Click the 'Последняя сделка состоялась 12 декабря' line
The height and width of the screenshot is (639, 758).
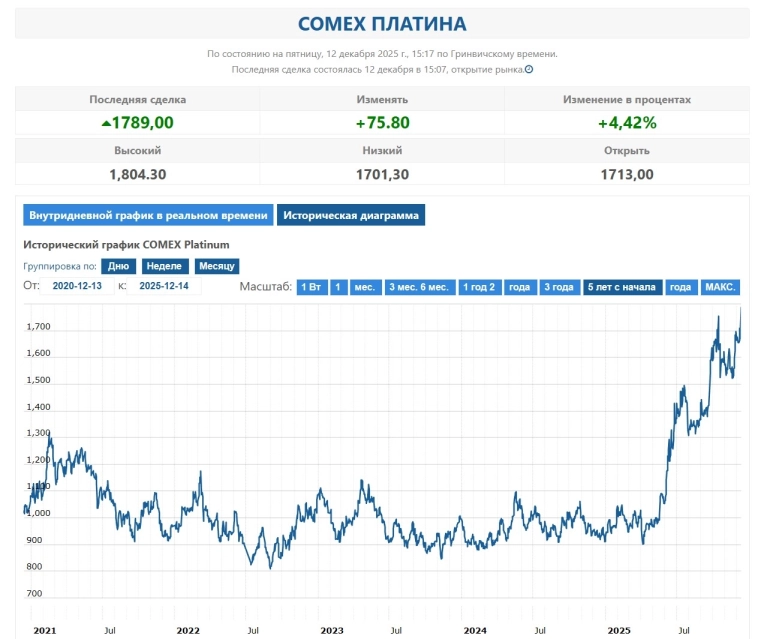(378, 69)
